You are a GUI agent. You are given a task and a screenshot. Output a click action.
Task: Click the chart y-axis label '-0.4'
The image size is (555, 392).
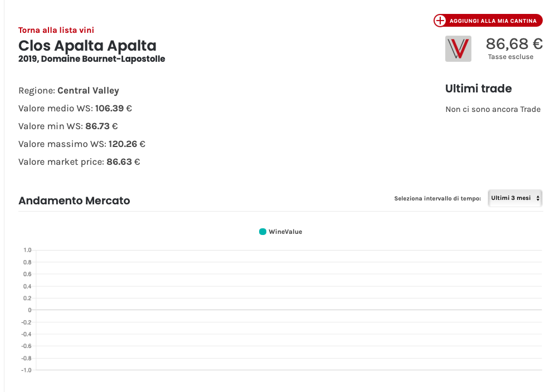point(26,334)
